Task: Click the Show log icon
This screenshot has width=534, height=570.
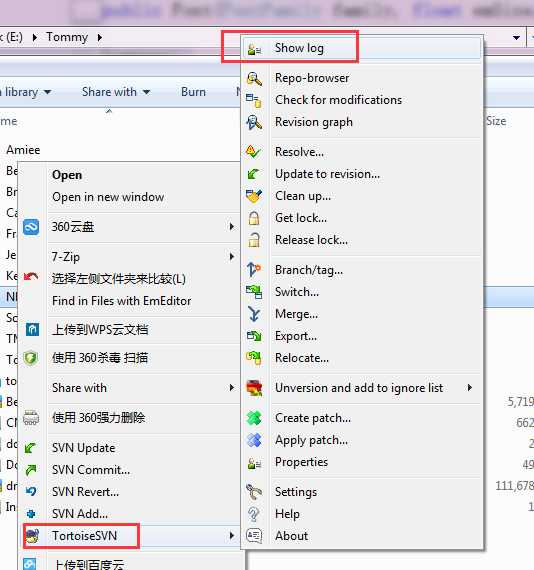Action: click(254, 49)
